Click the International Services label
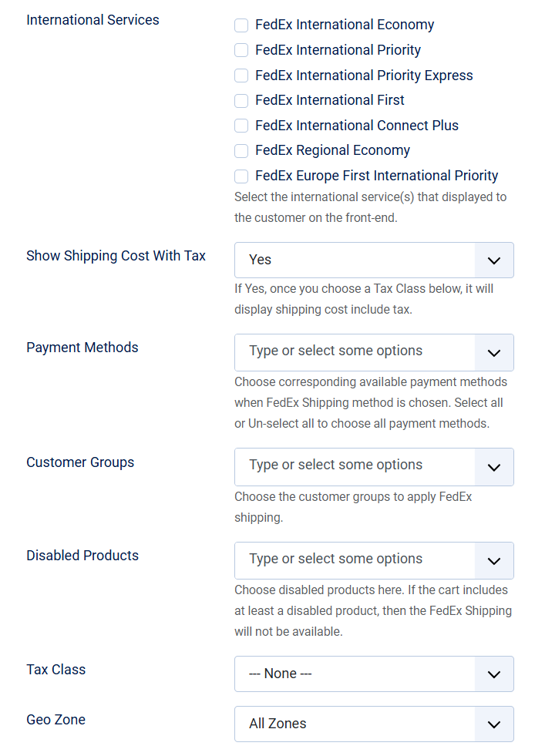 93,20
